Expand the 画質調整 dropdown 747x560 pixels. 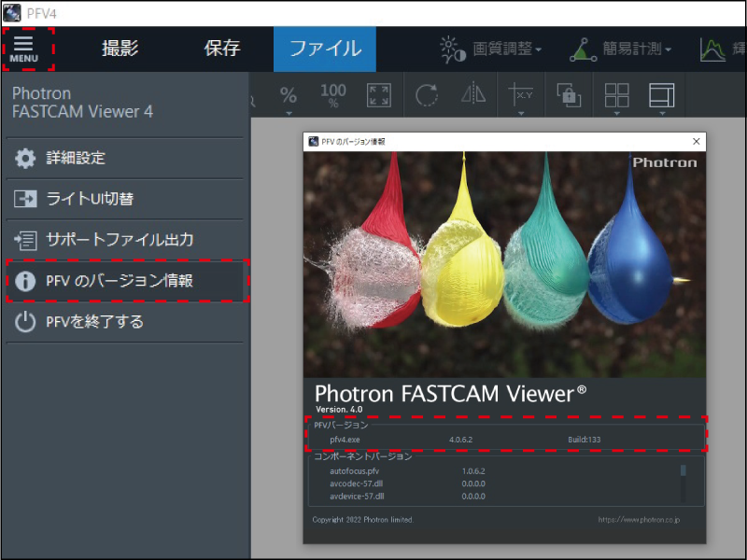tap(491, 49)
